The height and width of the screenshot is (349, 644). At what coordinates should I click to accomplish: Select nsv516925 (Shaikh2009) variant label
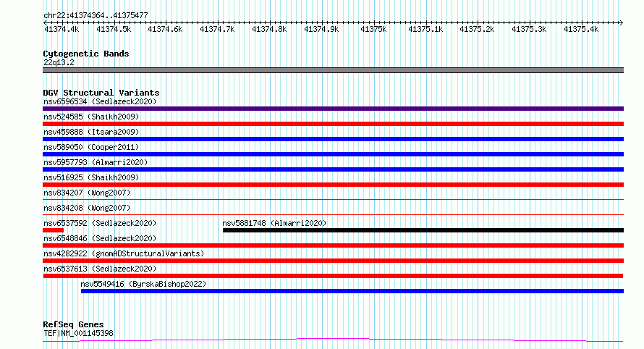tap(91, 177)
